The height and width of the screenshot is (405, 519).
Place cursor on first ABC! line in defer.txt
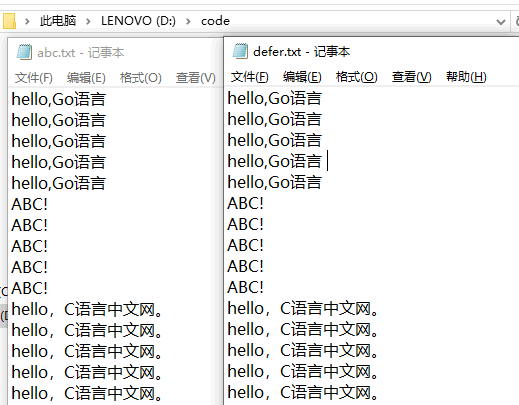click(x=245, y=203)
